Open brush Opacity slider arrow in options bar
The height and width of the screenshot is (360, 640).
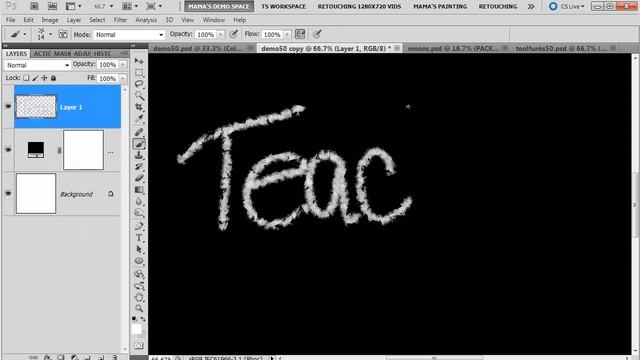point(220,35)
